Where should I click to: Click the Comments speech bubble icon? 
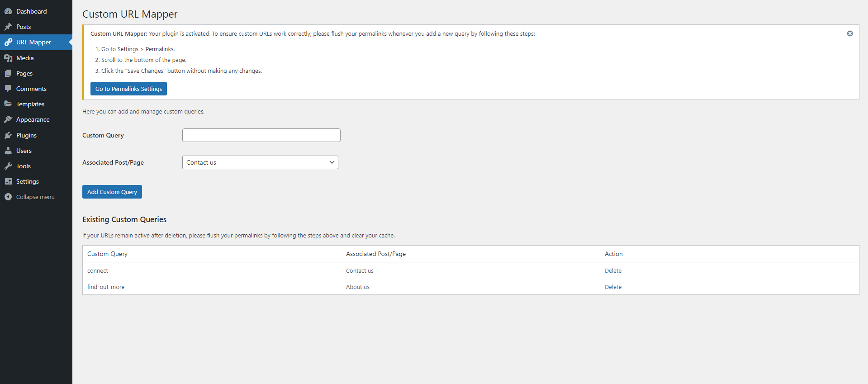point(8,89)
